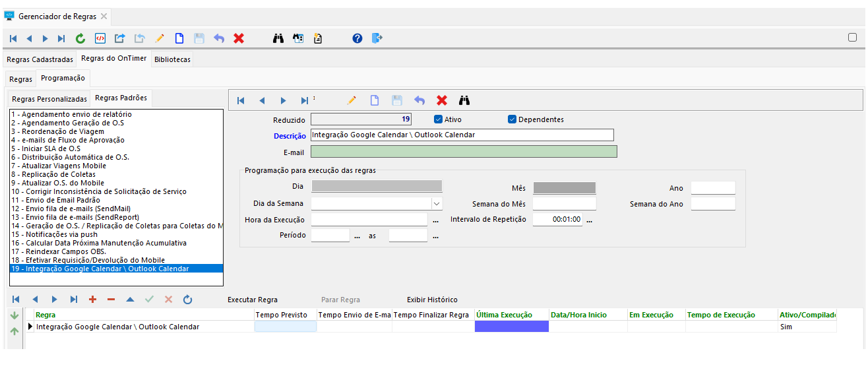Uncheck the Ativo checkbox
The height and width of the screenshot is (390, 868).
pos(439,119)
